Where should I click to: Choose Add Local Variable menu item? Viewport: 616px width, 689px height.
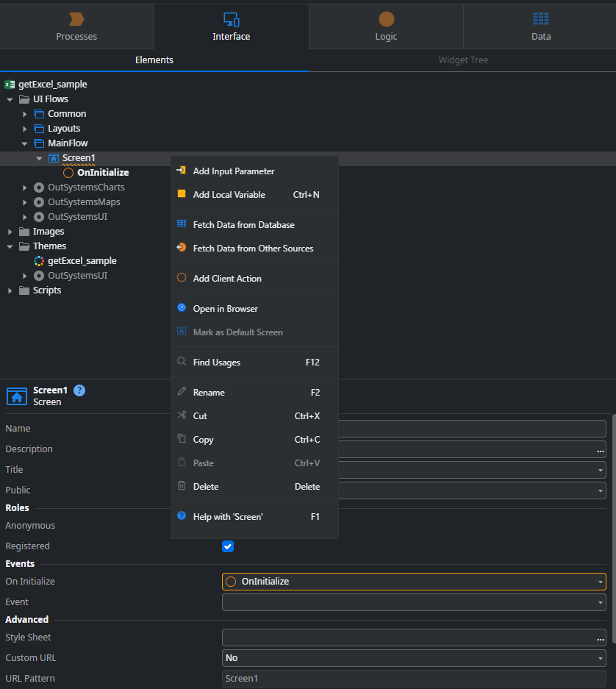point(254,195)
